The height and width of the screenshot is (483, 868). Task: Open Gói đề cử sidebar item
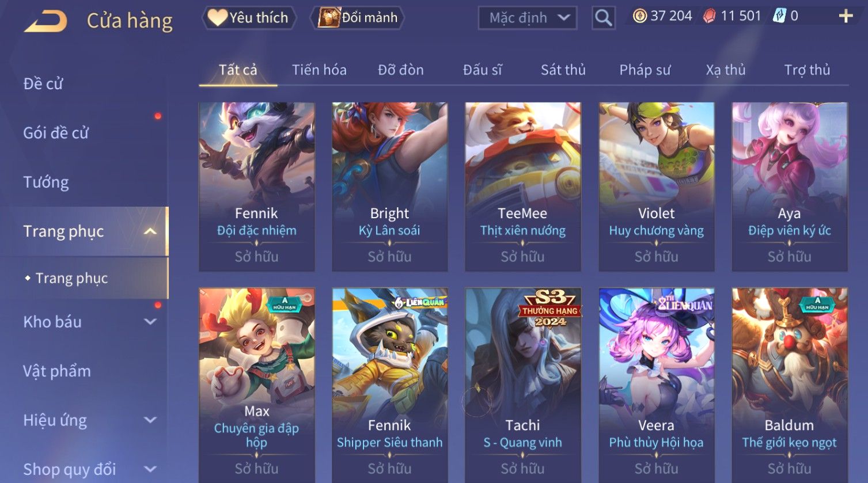[56, 133]
